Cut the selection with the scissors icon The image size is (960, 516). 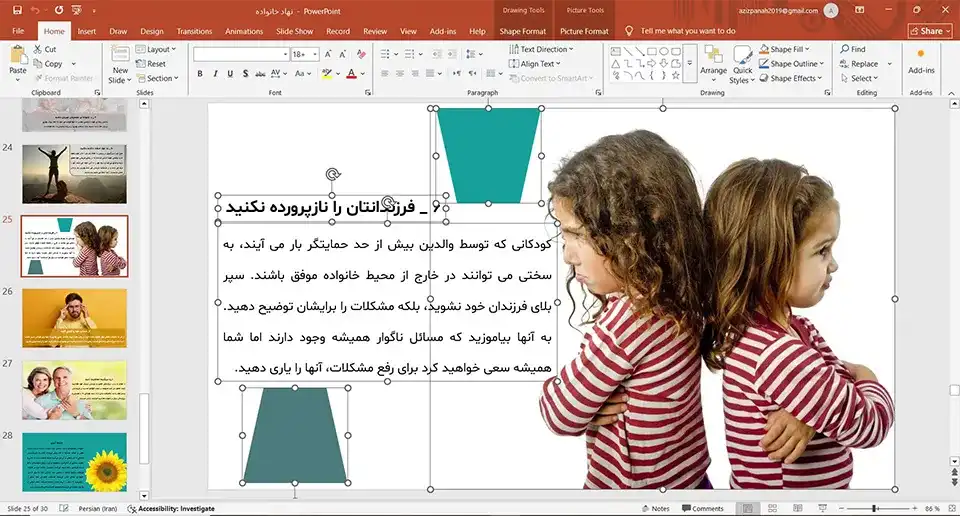pos(38,49)
